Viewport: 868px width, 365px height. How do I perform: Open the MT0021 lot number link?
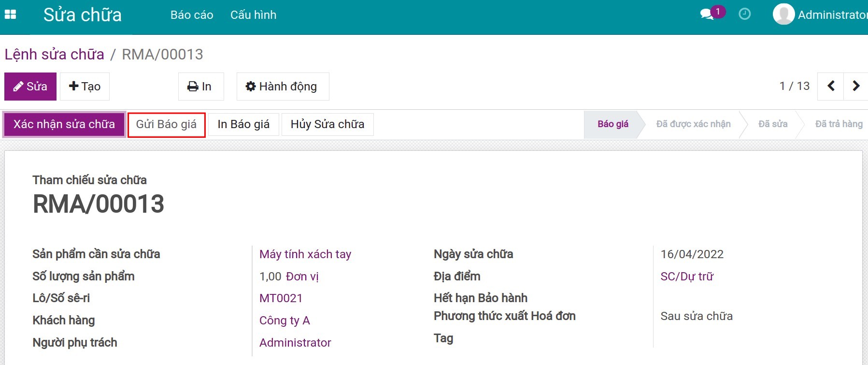tap(281, 298)
